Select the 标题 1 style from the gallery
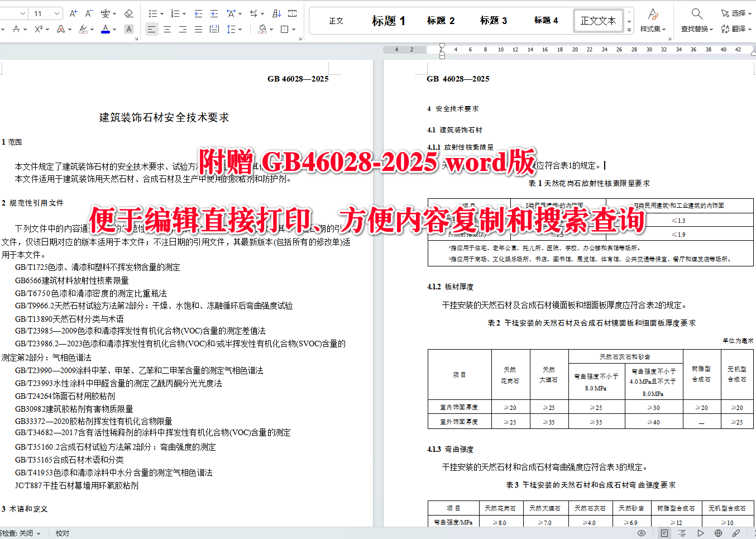 click(x=388, y=21)
